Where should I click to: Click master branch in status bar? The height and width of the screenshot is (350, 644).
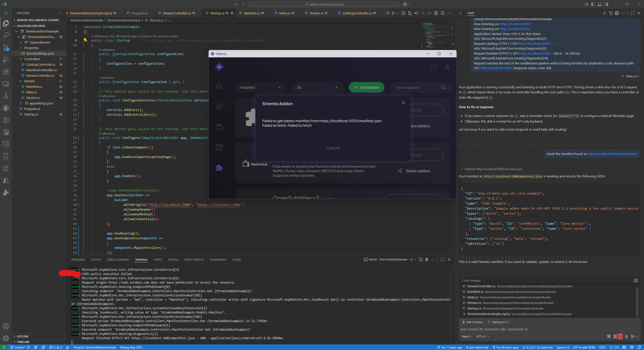pos(18,347)
